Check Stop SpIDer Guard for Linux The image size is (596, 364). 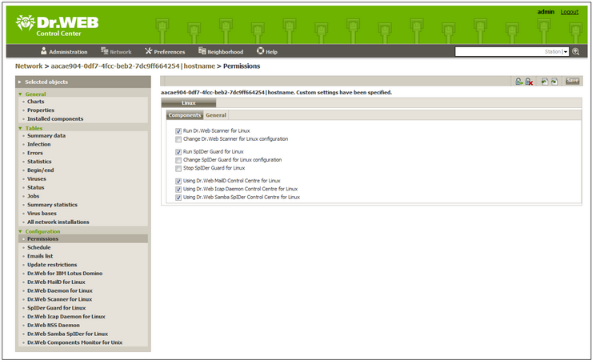tap(178, 169)
